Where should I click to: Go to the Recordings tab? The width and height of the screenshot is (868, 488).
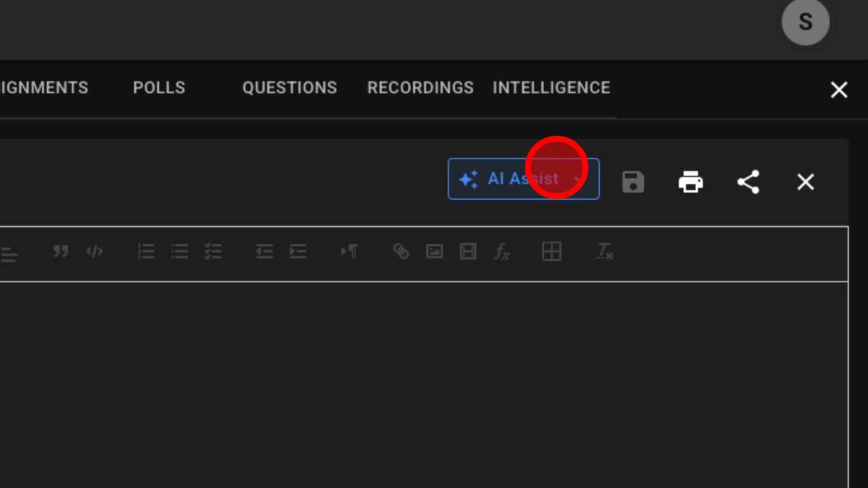420,88
